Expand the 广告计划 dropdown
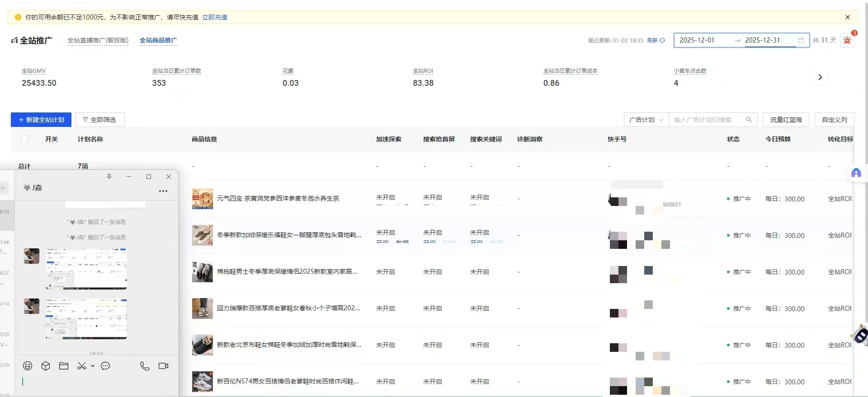This screenshot has width=868, height=397. tap(646, 120)
